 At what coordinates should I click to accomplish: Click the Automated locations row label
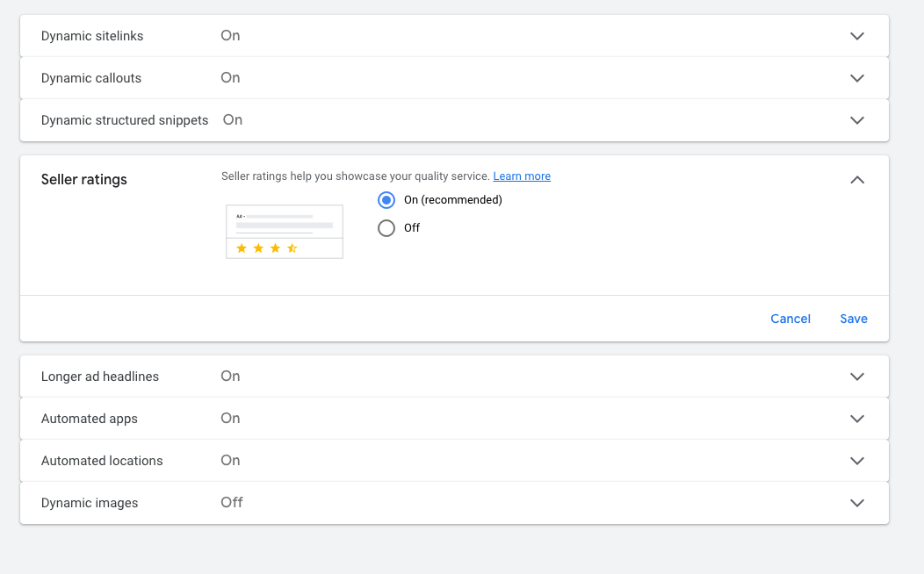coord(102,461)
